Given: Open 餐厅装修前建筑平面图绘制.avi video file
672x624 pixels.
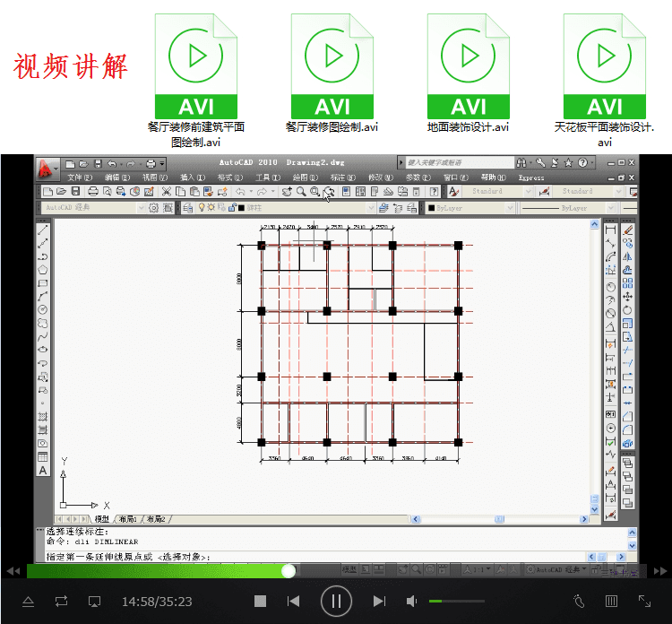Looking at the screenshot, I should tap(196, 81).
